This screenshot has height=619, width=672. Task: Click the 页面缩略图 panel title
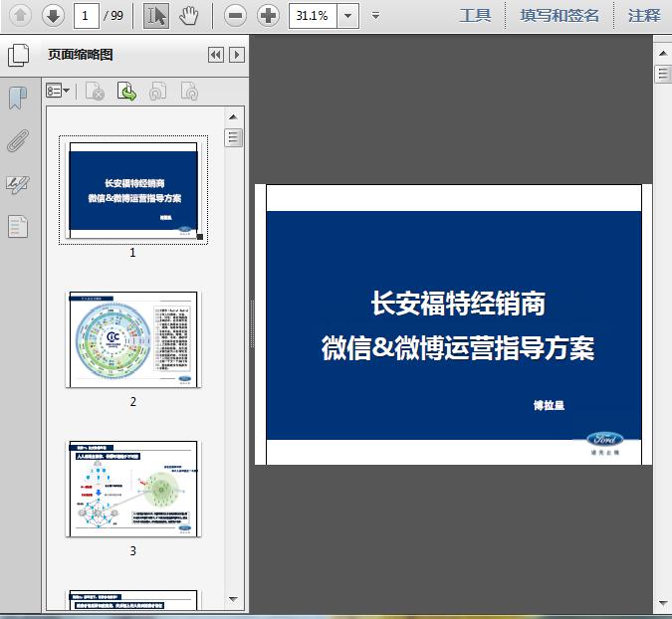81,55
